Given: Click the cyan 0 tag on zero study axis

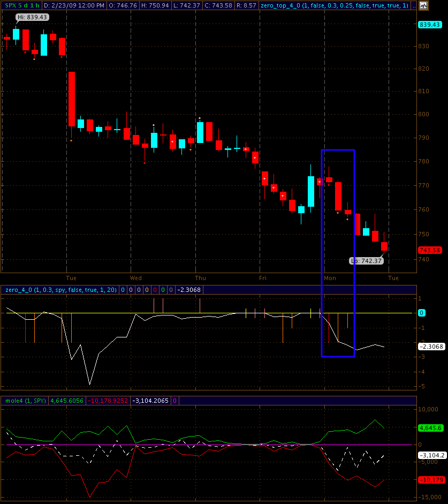Looking at the screenshot, I should pos(422,313).
